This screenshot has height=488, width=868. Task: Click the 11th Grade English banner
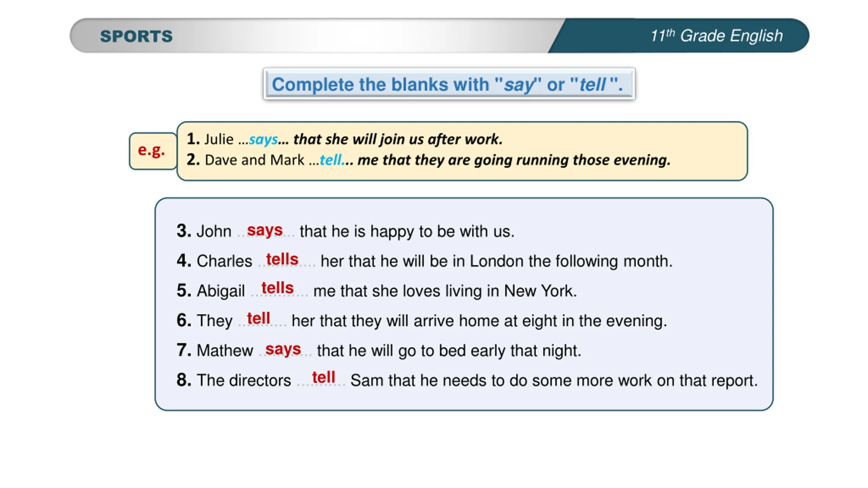point(716,36)
